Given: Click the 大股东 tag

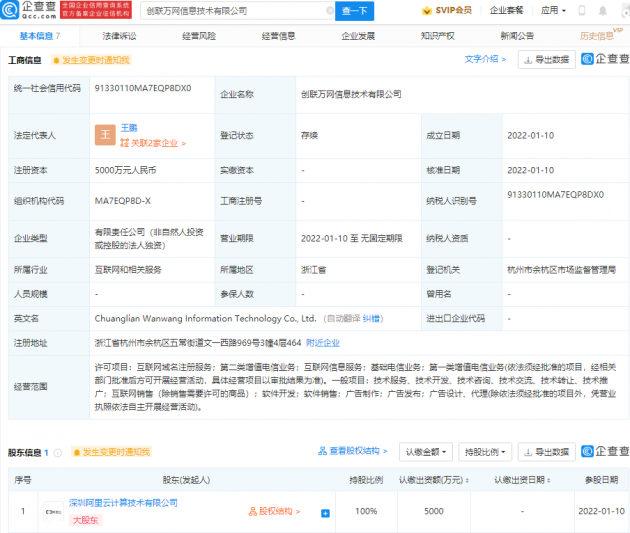Looking at the screenshot, I should [x=86, y=520].
